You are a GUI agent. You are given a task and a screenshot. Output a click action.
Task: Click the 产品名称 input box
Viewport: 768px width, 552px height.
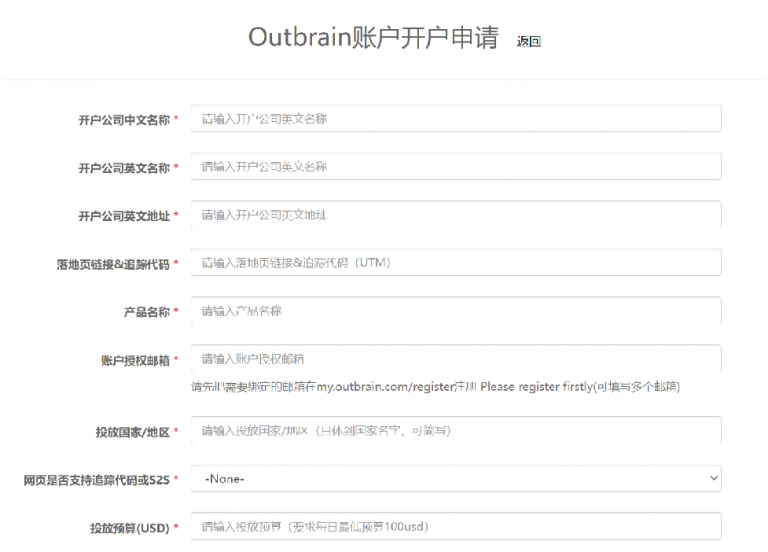click(456, 311)
